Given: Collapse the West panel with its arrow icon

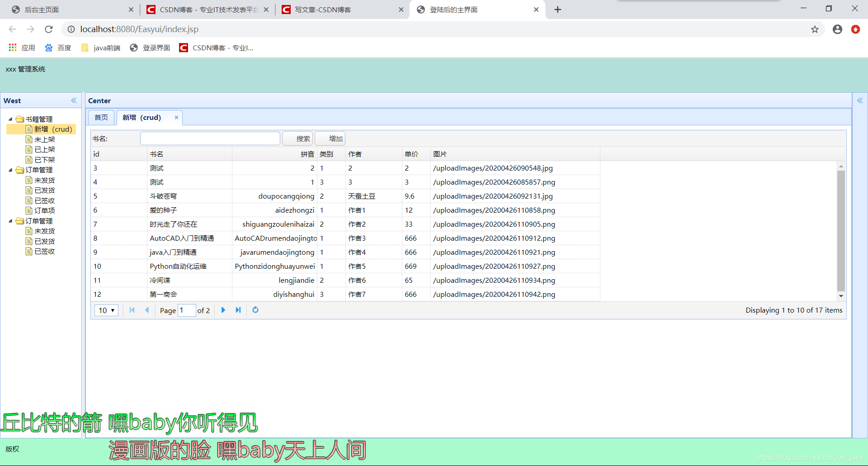Looking at the screenshot, I should 74,100.
